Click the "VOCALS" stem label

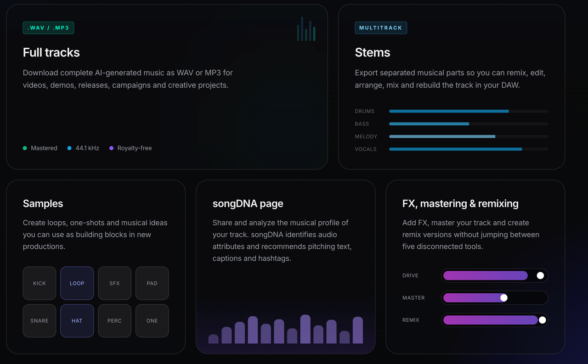[366, 149]
